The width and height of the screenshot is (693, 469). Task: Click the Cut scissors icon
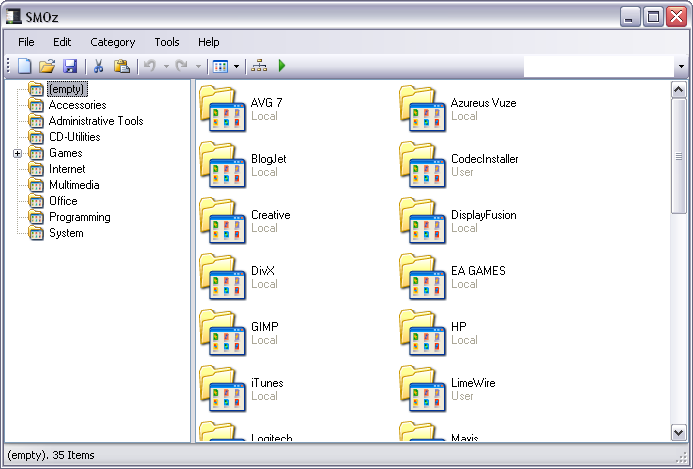99,66
